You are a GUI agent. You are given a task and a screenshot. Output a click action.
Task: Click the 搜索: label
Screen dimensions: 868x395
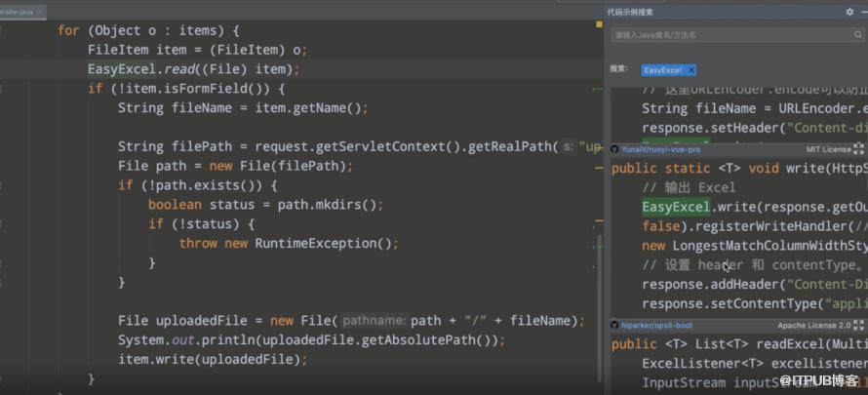click(619, 69)
